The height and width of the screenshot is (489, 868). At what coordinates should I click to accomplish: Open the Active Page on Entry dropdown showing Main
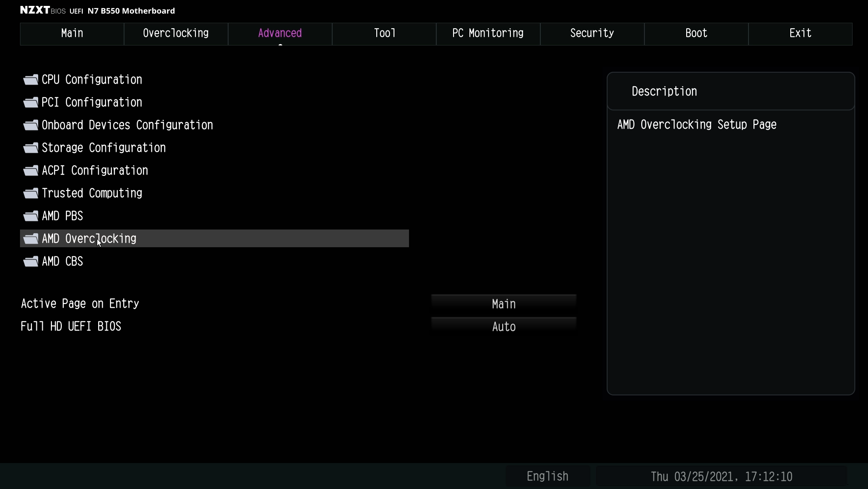tap(504, 304)
